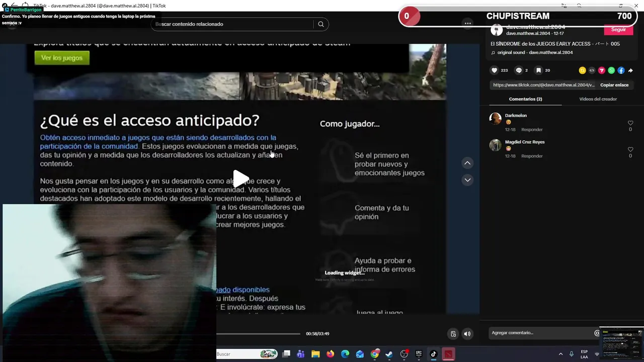
Task: Save the video with the bookmark icon
Action: tap(538, 70)
